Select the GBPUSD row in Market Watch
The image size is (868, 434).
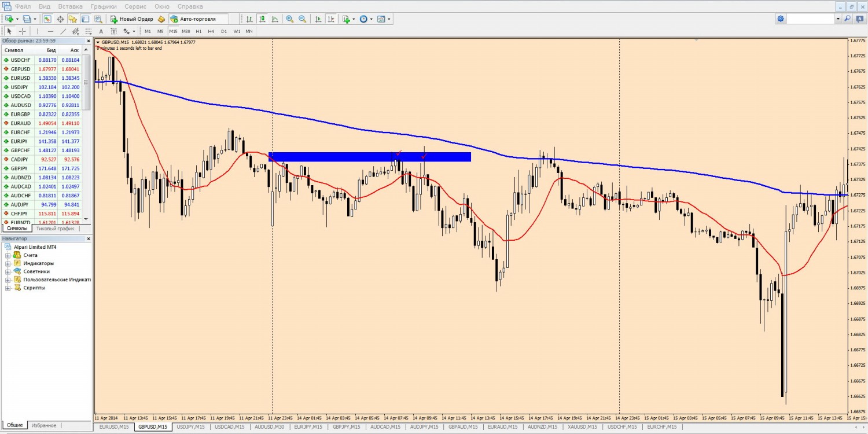42,69
